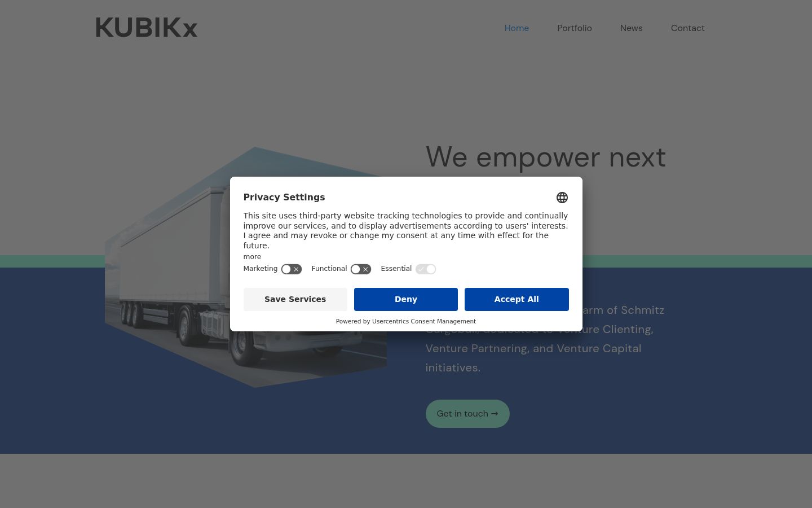Viewport: 812px width, 508px height.
Task: Open the language selector globe icon
Action: tap(562, 198)
